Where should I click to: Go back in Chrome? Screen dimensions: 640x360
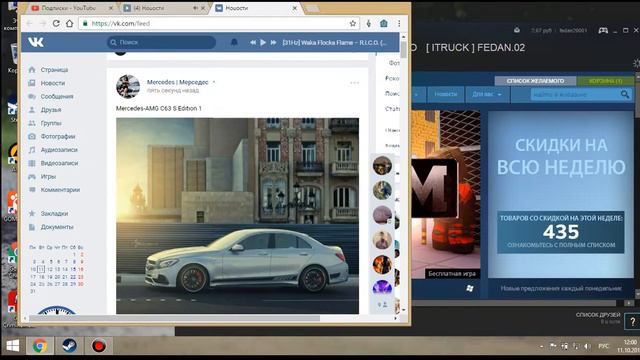(x=29, y=24)
